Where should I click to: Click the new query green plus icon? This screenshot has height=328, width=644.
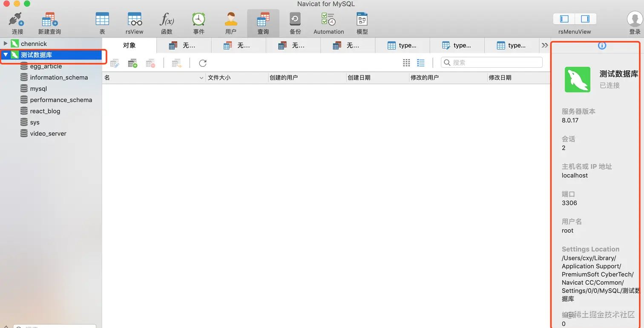[132, 63]
